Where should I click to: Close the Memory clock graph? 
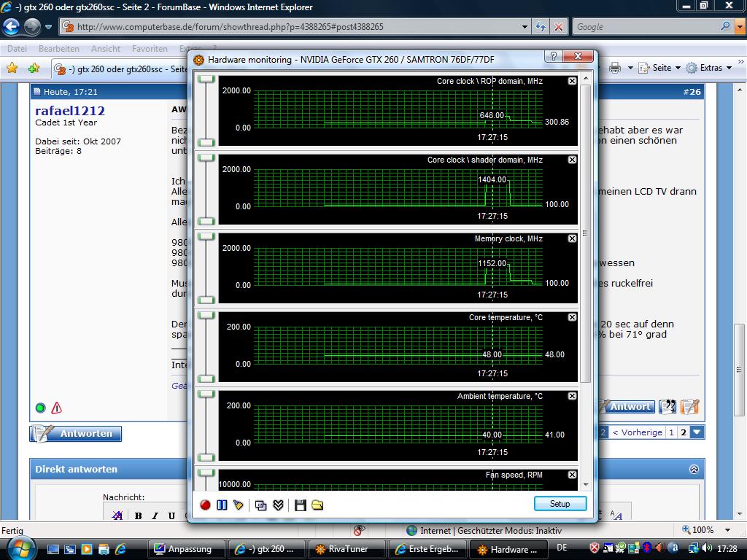tap(572, 238)
